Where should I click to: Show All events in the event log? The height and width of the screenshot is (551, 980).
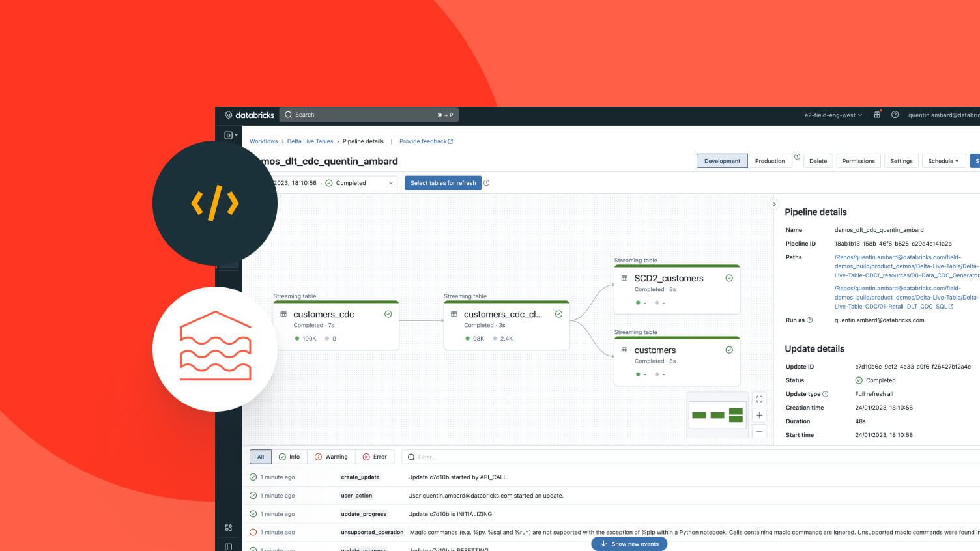(261, 457)
